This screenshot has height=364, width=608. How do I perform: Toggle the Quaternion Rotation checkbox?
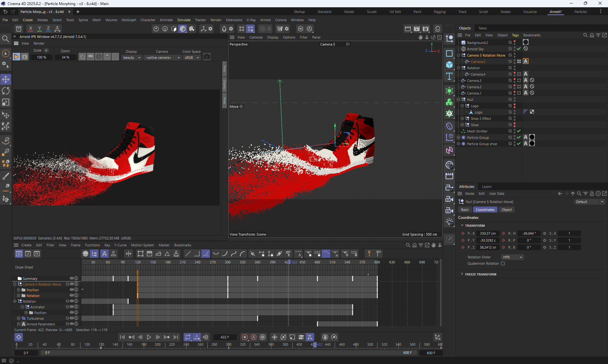503,263
